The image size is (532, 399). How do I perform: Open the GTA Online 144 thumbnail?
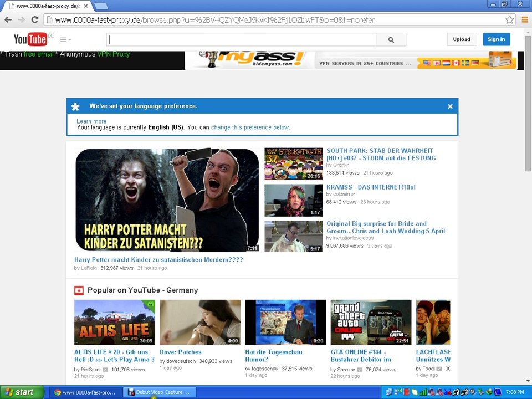click(371, 323)
